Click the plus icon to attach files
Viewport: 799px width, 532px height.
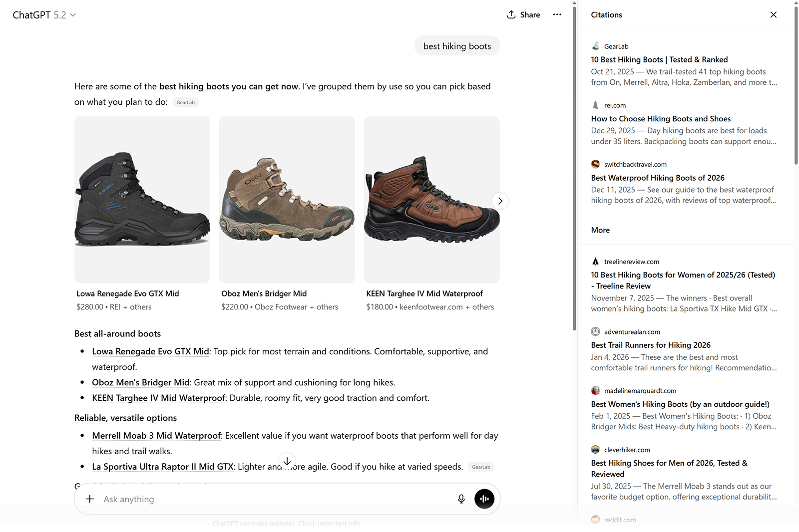[x=90, y=499]
